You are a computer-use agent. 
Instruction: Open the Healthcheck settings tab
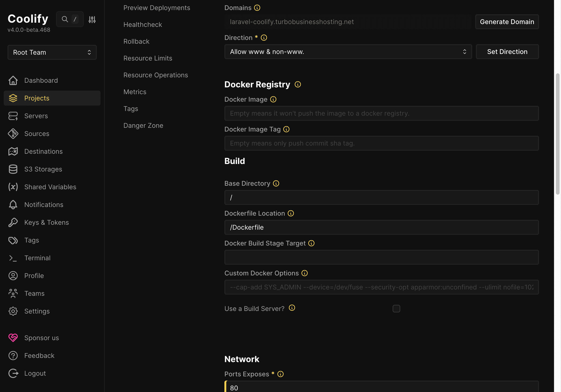(142, 25)
